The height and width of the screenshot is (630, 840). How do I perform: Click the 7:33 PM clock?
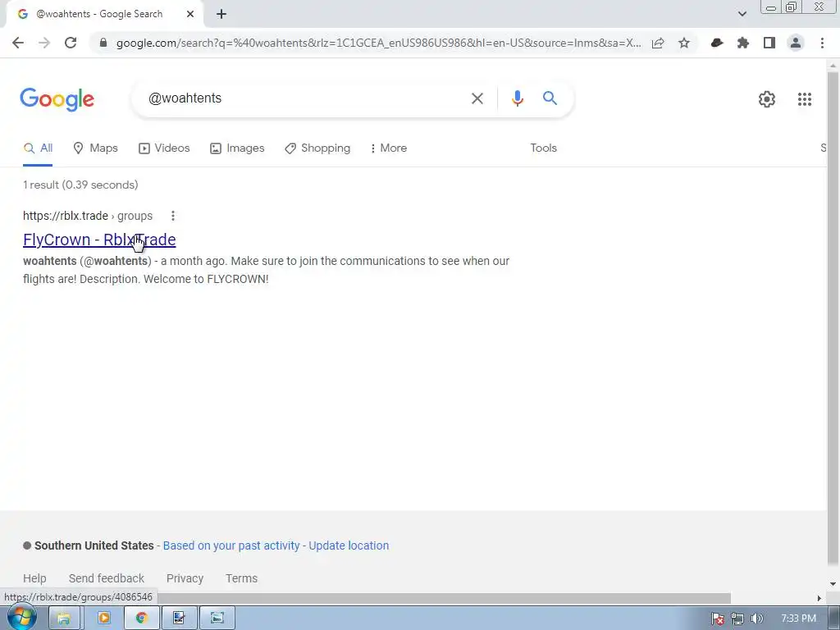tap(798, 619)
